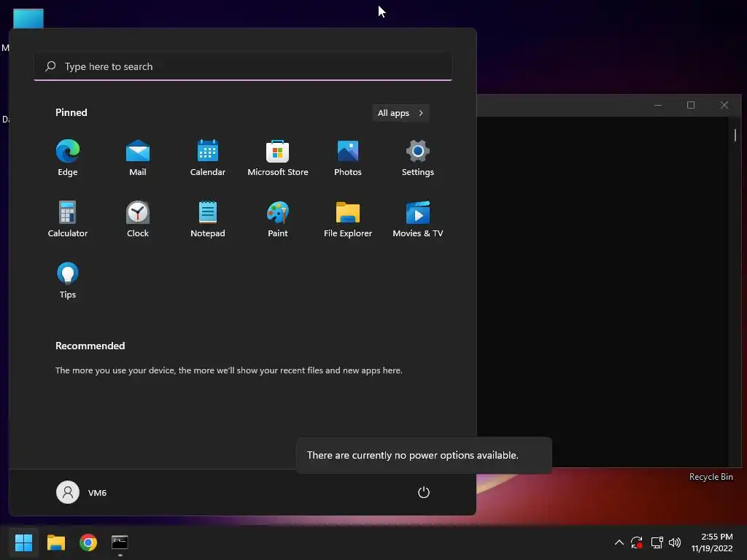Launch the Clock app
The height and width of the screenshot is (560, 747).
(x=138, y=219)
